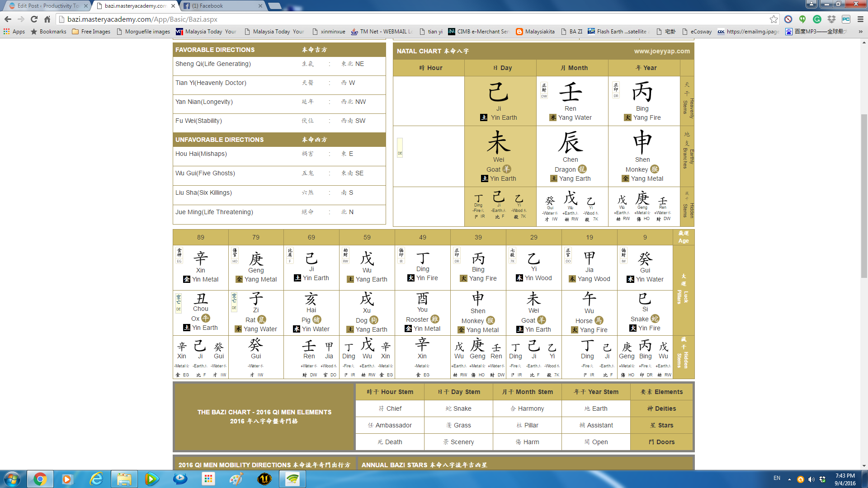
Task: Open the Dropbox extension icon
Action: 831,19
